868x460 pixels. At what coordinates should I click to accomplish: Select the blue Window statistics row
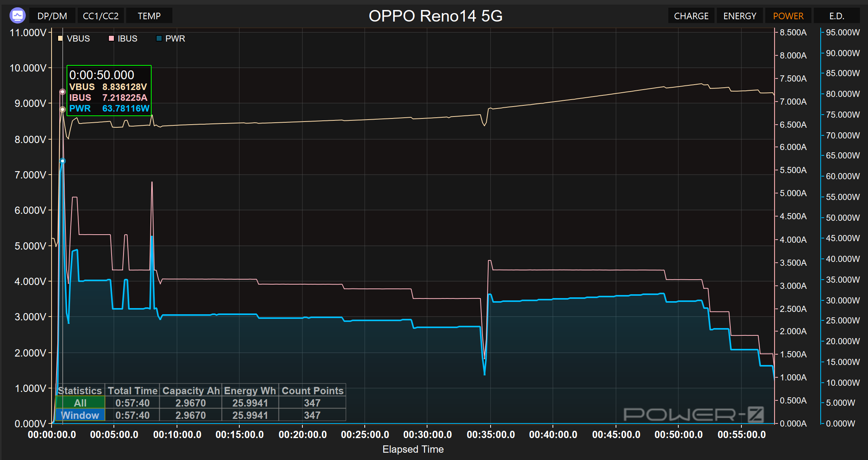[x=80, y=415]
